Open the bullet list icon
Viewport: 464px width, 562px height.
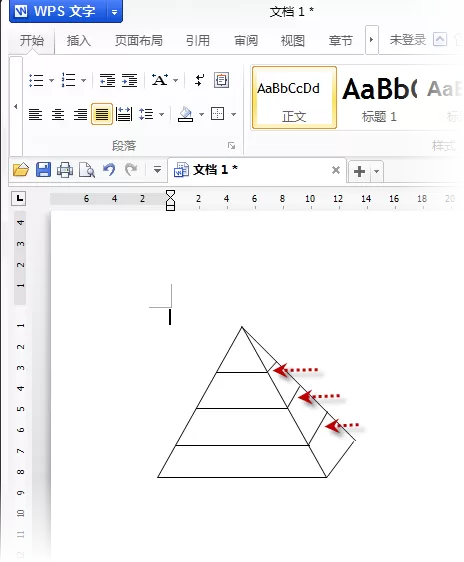[x=36, y=80]
